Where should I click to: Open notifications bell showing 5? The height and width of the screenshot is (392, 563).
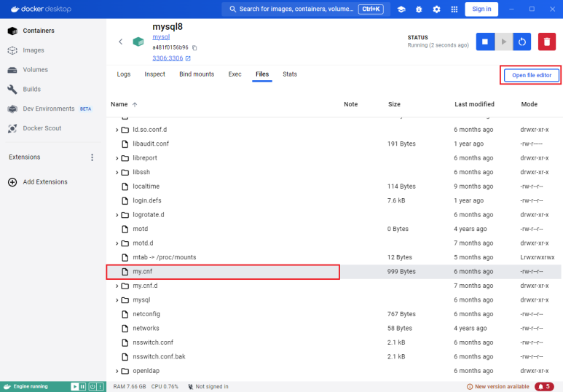[x=544, y=387]
